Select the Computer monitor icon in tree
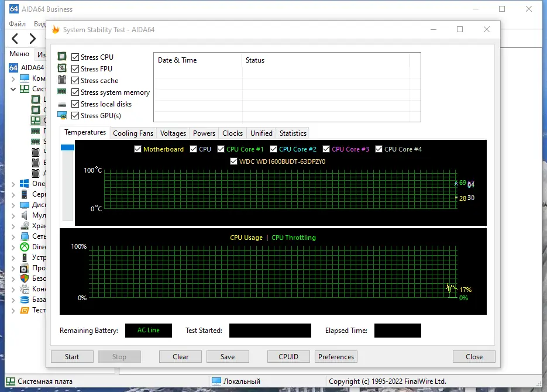This screenshot has height=392, width=547. pyautogui.click(x=25, y=78)
